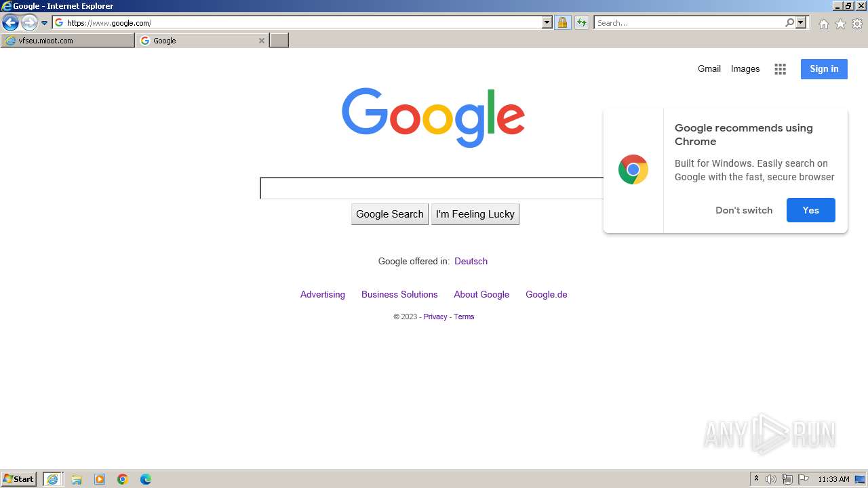Open the Images link
The height and width of the screenshot is (488, 868).
coord(745,68)
